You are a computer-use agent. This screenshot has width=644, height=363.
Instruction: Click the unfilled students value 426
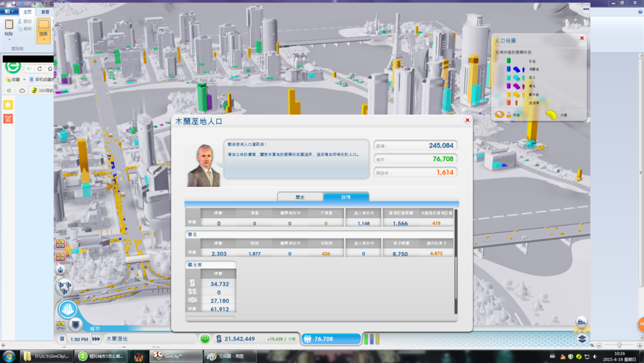326,253
